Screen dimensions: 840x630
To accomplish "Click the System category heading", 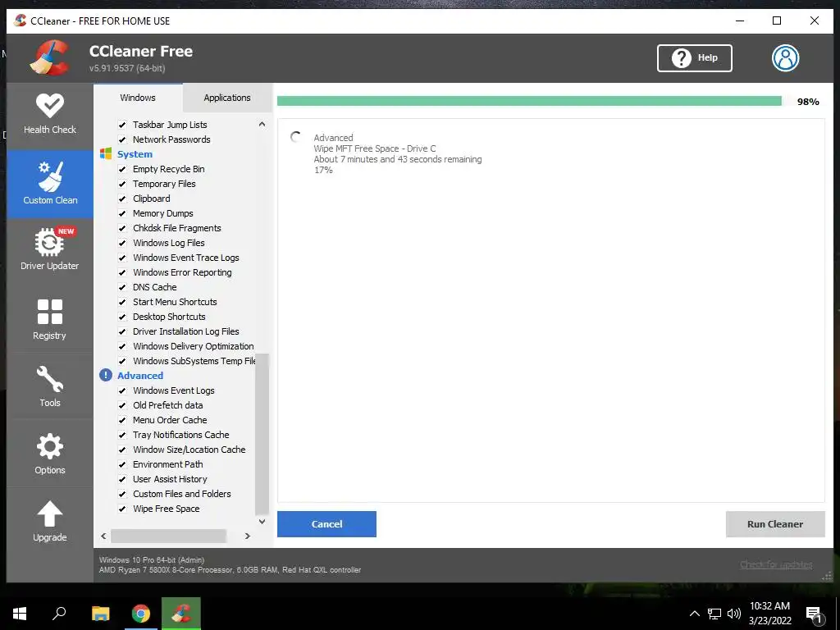I will [135, 154].
